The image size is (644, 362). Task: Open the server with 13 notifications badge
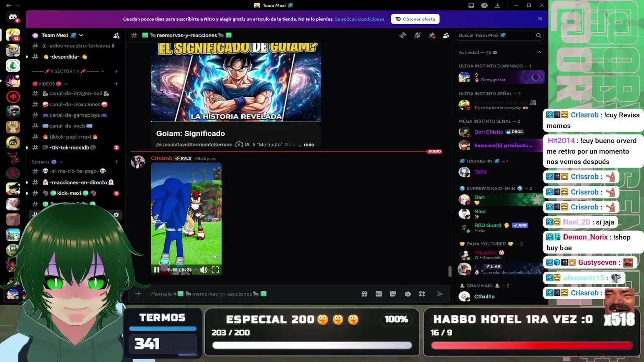tap(13, 34)
